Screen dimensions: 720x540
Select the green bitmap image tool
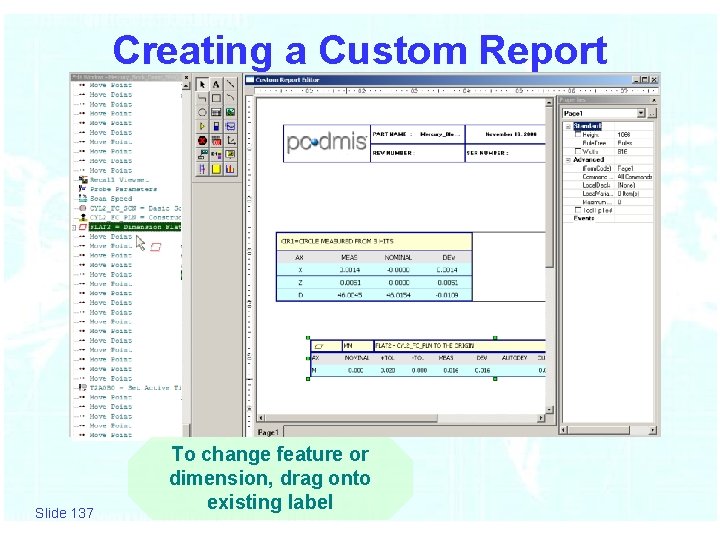231,112
